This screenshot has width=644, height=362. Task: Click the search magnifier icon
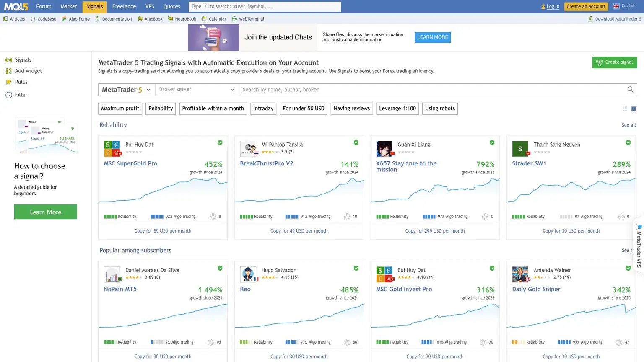click(x=630, y=90)
